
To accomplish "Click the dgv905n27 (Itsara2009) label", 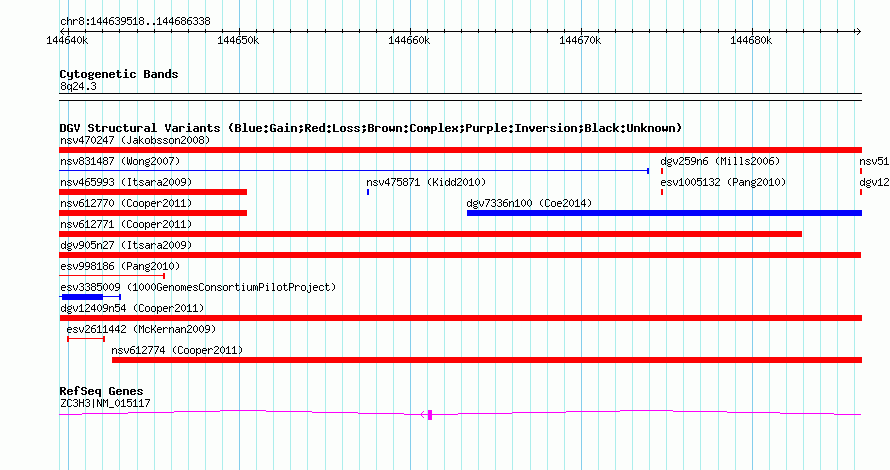I will click(x=126, y=245).
